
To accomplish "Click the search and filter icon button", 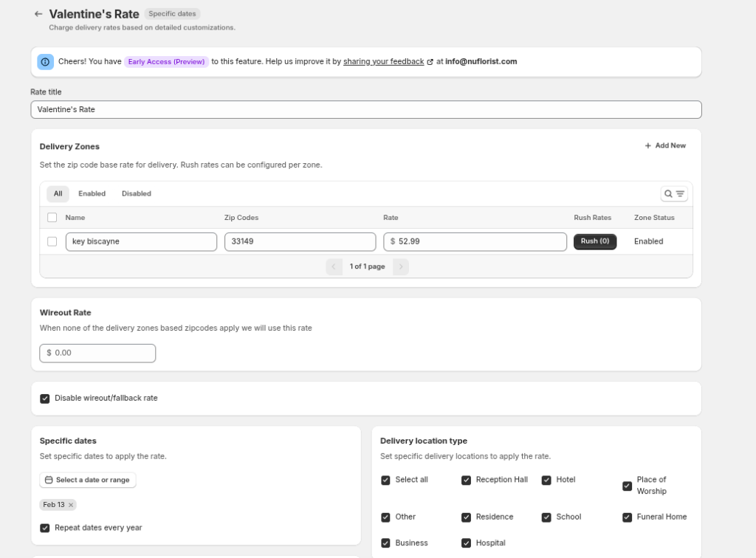I will pyautogui.click(x=673, y=194).
